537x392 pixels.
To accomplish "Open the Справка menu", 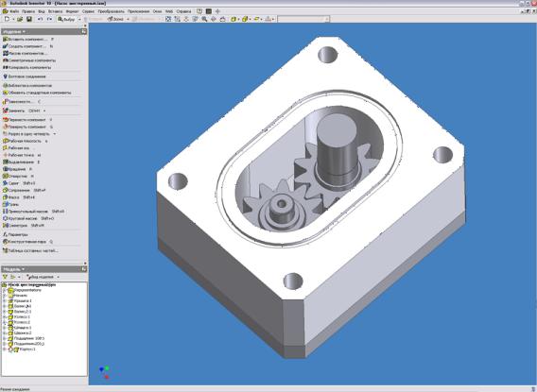I will click(184, 11).
